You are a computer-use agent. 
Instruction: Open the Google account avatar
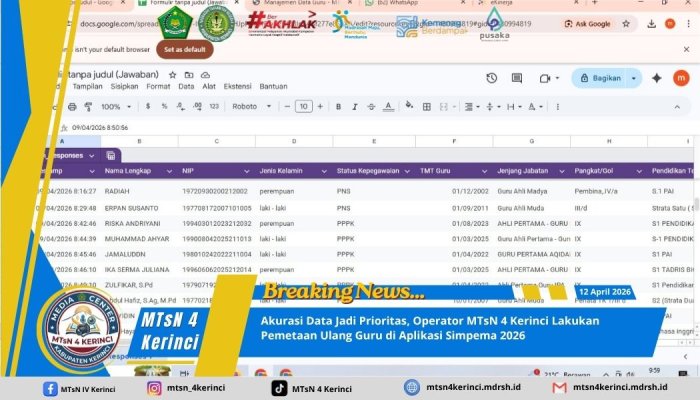point(681,78)
